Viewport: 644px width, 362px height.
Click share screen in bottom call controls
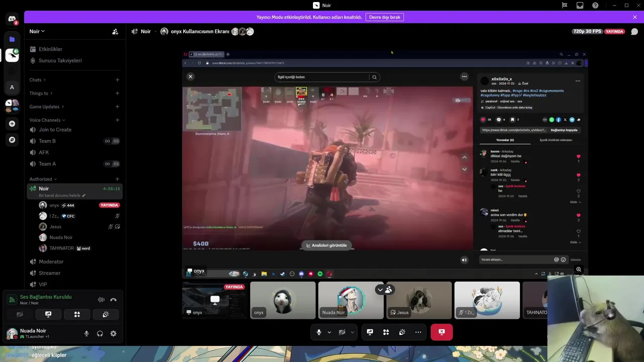(370, 332)
